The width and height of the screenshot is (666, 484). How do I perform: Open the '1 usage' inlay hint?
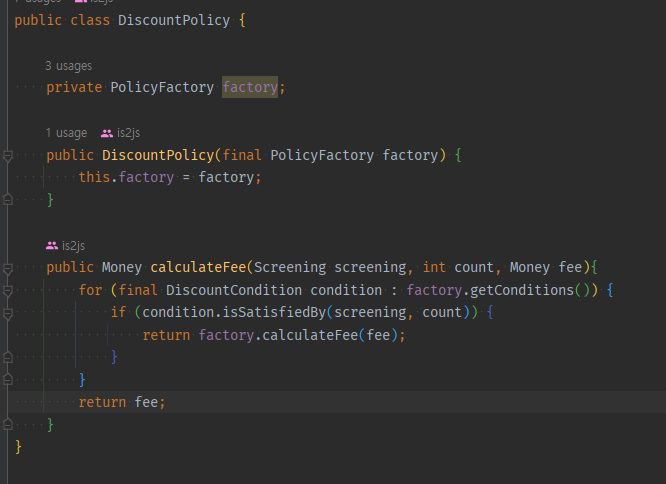coord(66,133)
